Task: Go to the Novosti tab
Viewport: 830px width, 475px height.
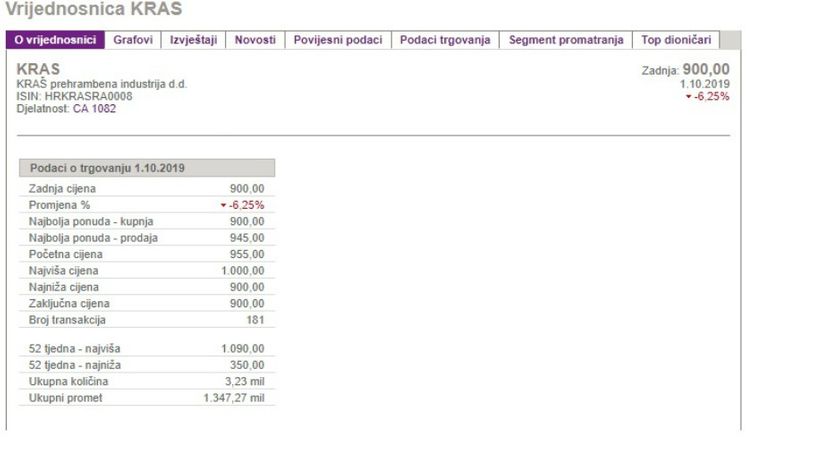Action: click(255, 40)
